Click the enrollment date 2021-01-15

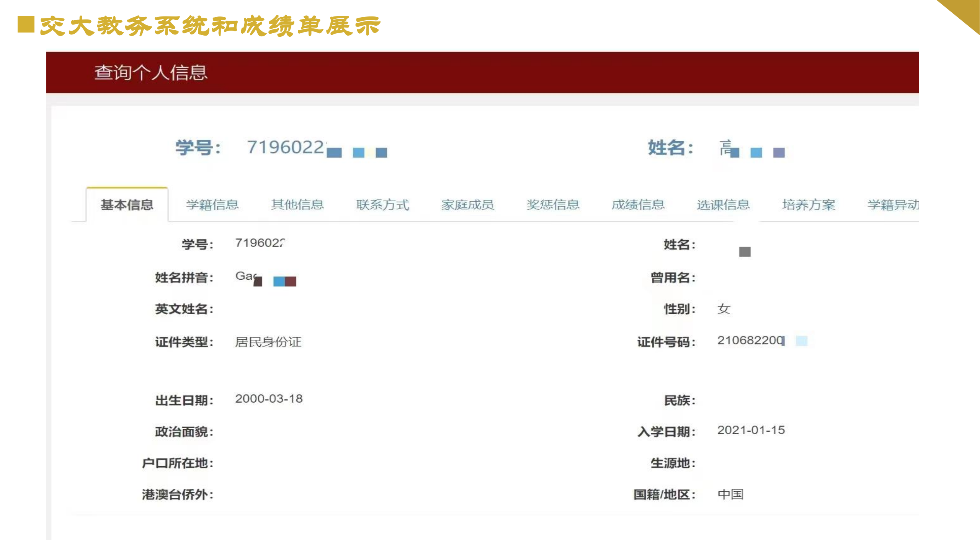pyautogui.click(x=751, y=430)
